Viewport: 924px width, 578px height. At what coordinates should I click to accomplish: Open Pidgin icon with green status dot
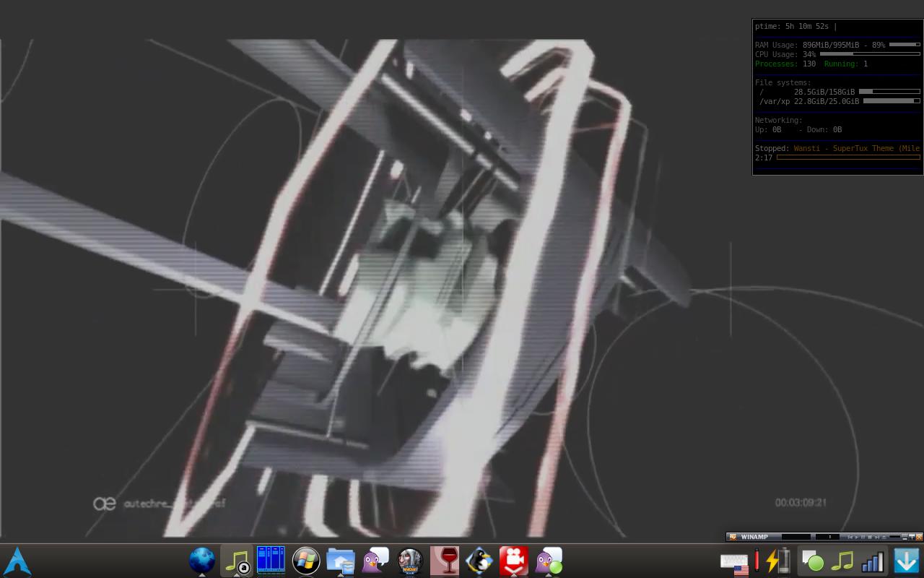(x=549, y=561)
